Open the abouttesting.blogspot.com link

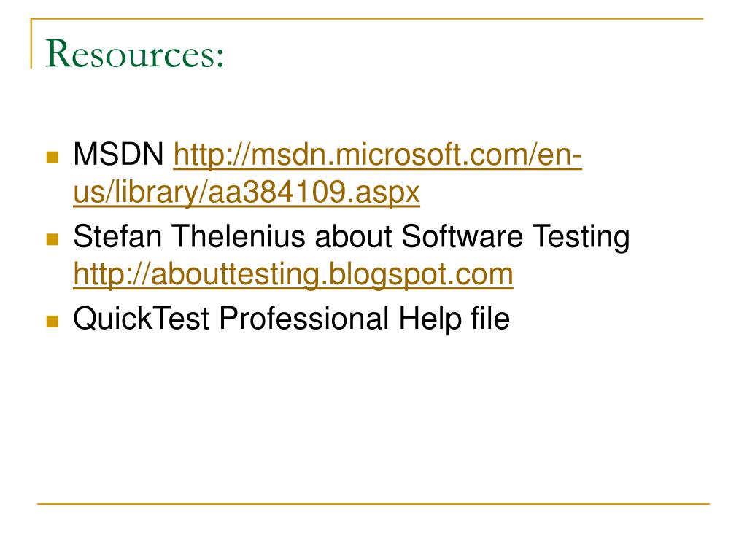pyautogui.click(x=293, y=275)
